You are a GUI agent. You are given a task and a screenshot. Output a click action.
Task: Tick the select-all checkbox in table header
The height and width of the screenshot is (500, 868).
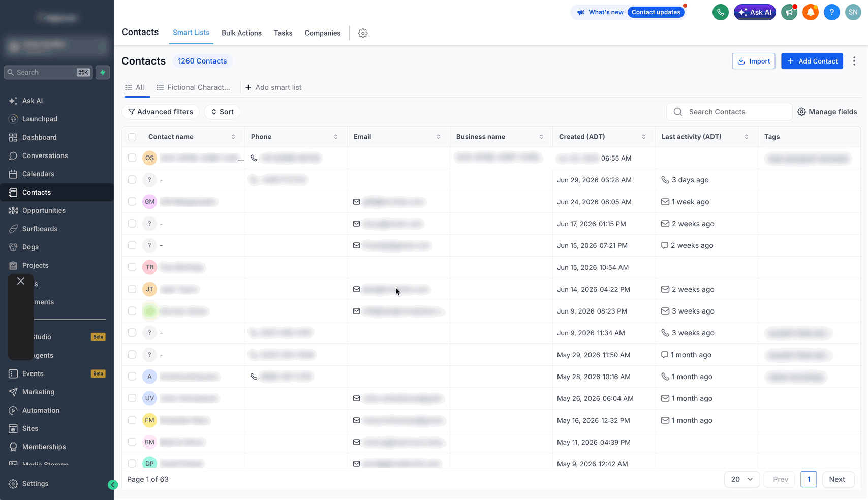coord(132,137)
